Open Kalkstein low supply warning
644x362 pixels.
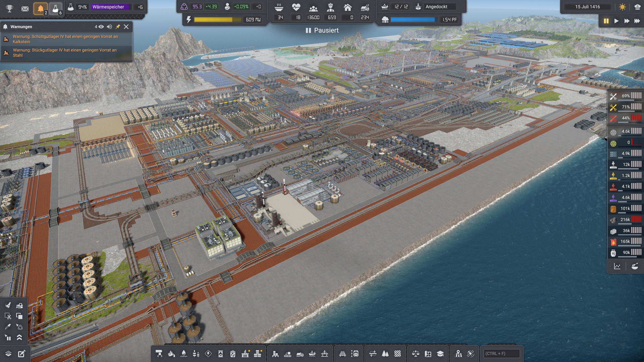click(x=65, y=39)
